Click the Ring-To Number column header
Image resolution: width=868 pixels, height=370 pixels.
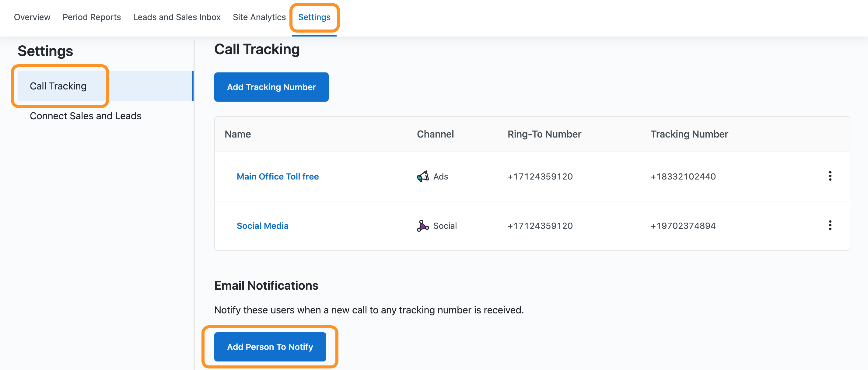pyautogui.click(x=544, y=134)
